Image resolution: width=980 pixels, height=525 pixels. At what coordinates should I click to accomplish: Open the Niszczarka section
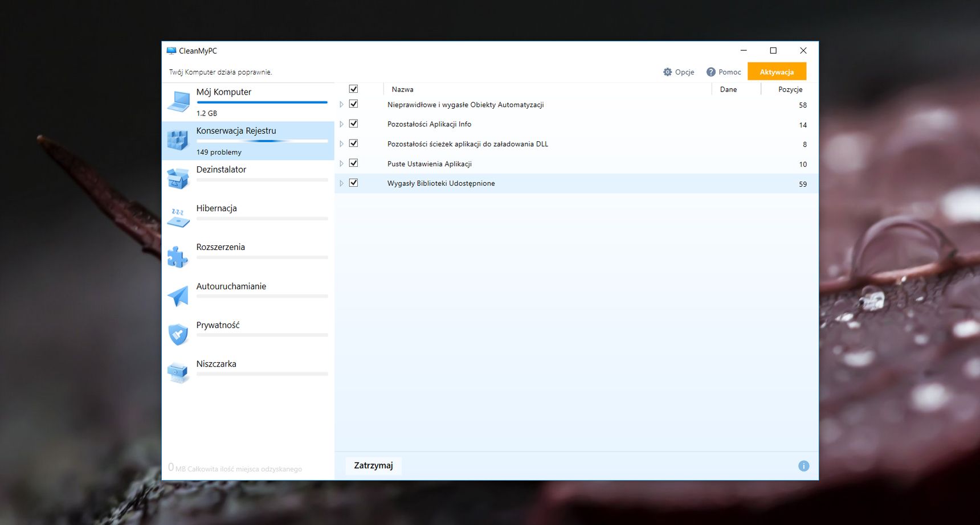(x=248, y=374)
